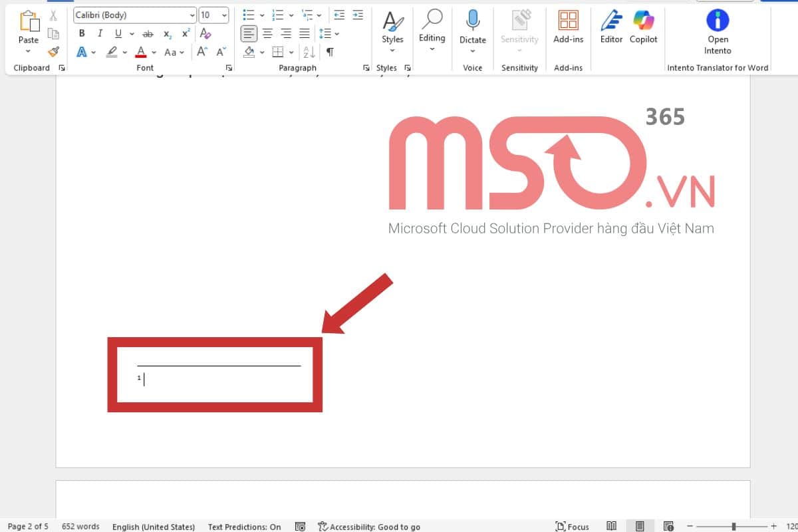Screen dimensions: 798x532
Task: Center align the text
Action: click(267, 33)
